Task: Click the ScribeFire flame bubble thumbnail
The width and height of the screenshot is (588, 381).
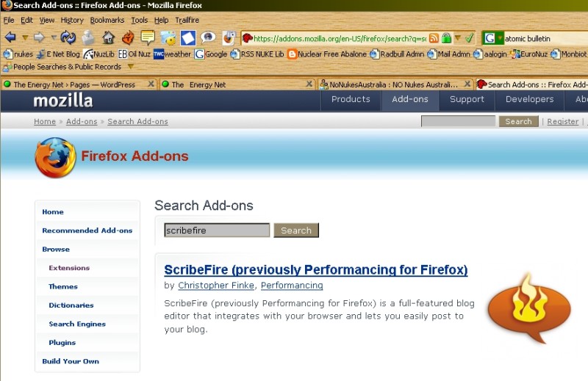Action: click(529, 308)
